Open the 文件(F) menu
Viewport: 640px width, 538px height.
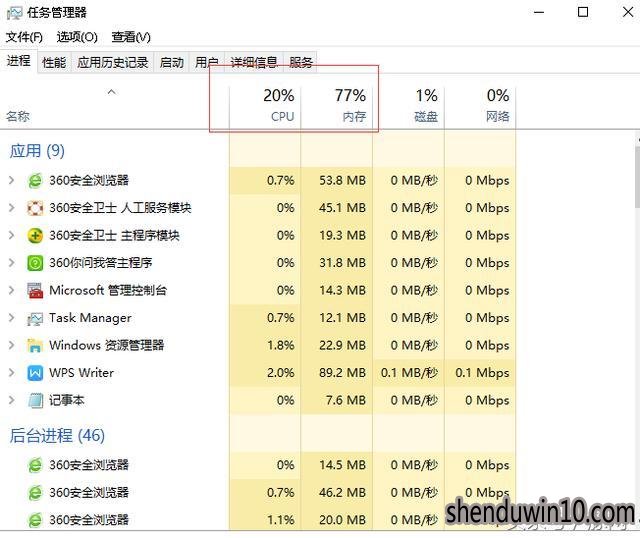click(24, 37)
